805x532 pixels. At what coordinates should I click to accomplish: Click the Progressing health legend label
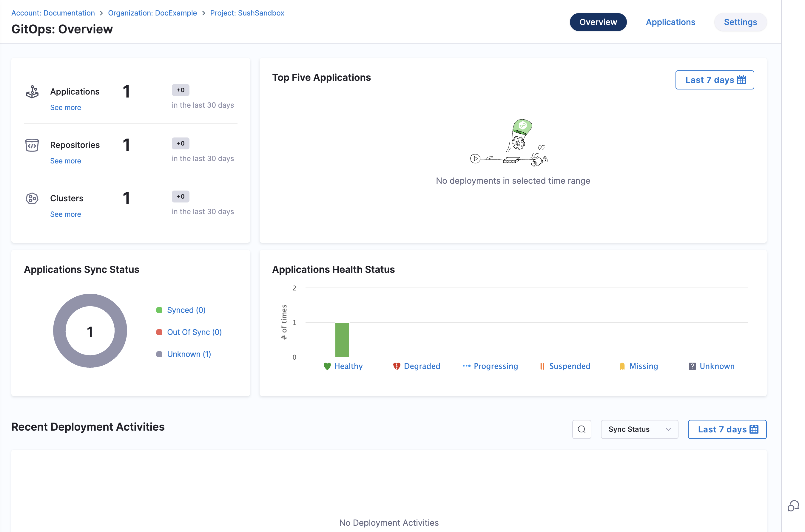[x=496, y=366]
